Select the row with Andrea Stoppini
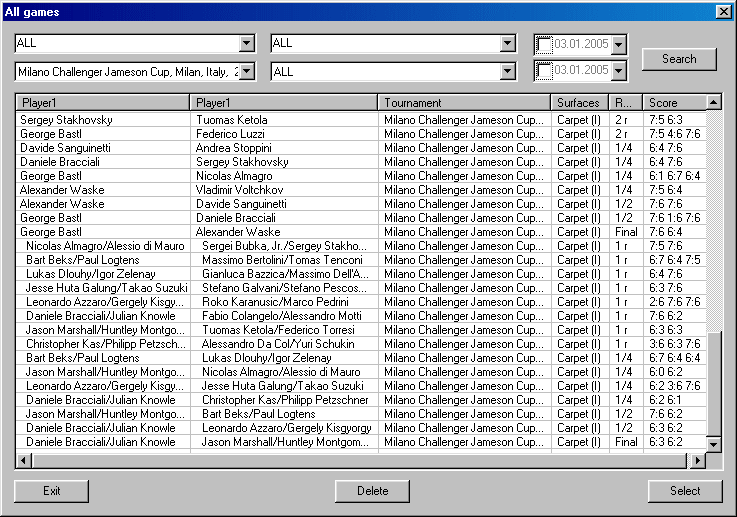 361,148
